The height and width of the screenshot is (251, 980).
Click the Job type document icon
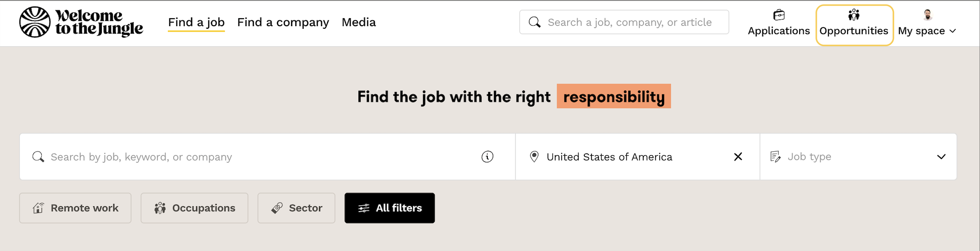775,157
